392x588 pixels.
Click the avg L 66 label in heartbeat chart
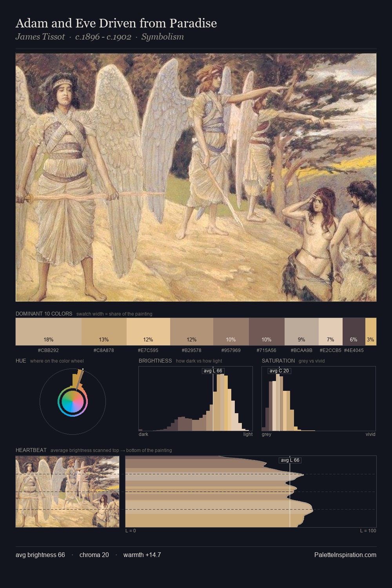(290, 460)
